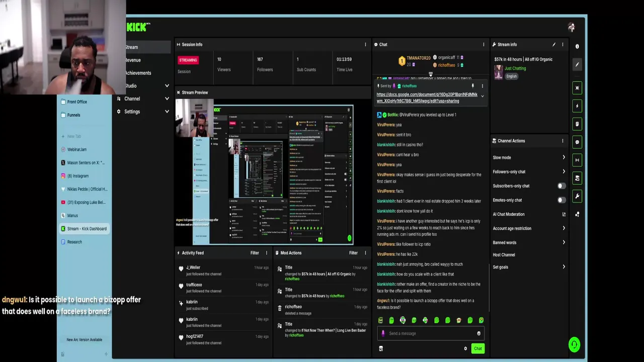Open the Stream info panel options menu
644x362 pixels.
[562, 44]
